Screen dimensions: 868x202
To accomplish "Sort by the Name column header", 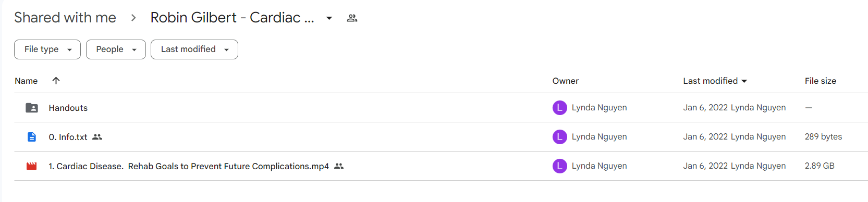I will click(x=26, y=81).
